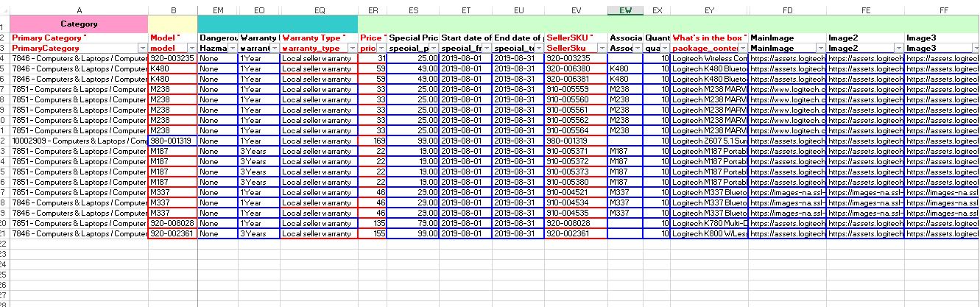The width and height of the screenshot is (980, 307).
Task: Open the MainImage filter dropdown
Action: pos(821,48)
